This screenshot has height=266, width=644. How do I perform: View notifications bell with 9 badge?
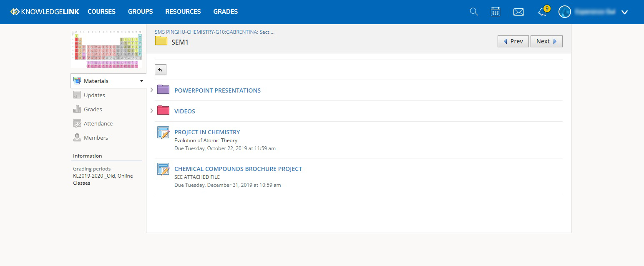point(543,11)
